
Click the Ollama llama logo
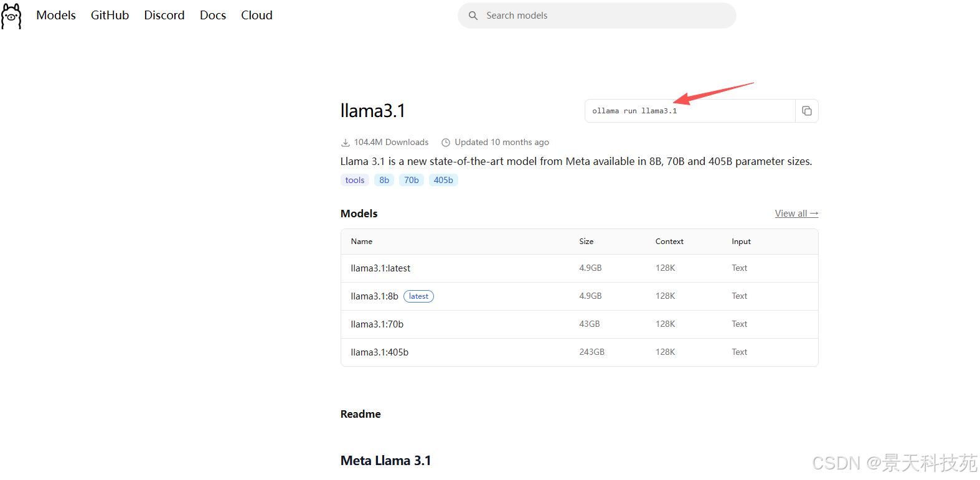11,16
